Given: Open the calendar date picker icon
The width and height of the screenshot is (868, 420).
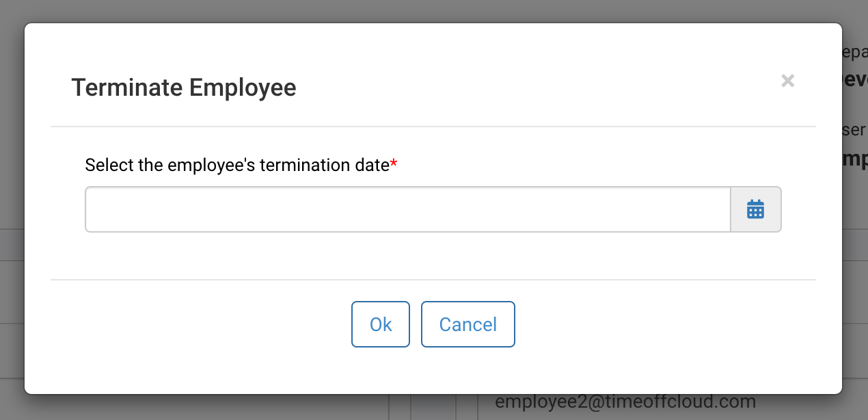Looking at the screenshot, I should tap(755, 209).
